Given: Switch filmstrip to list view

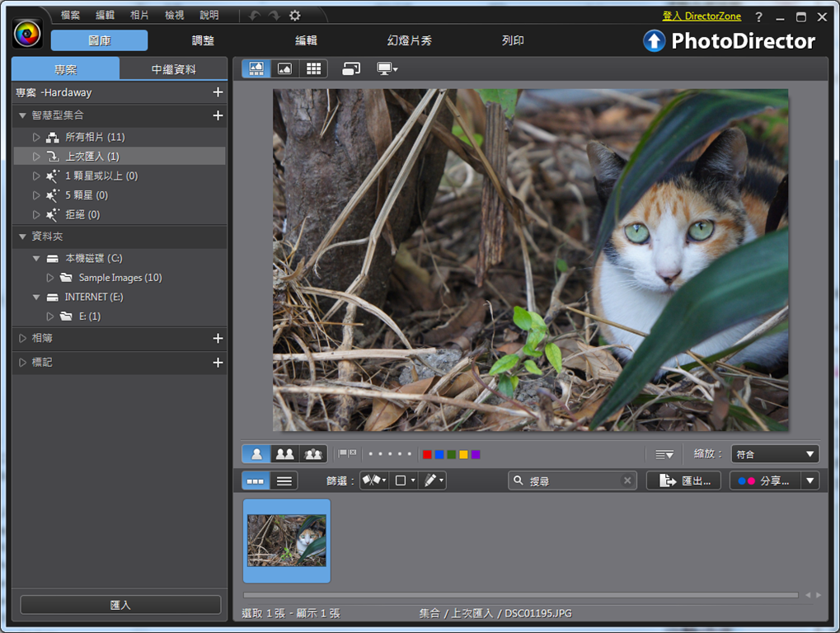Looking at the screenshot, I should 284,481.
